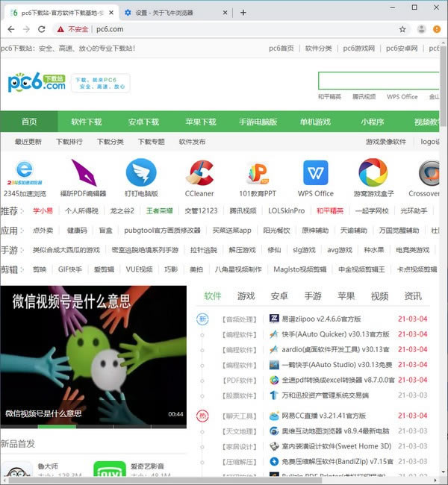Click the 网易CC直播 list icon
The image size is (448, 485).
click(274, 416)
